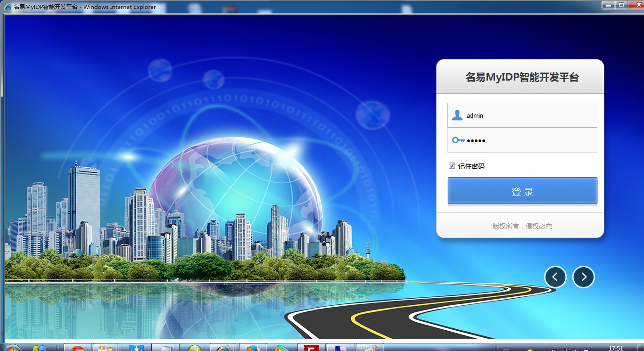Click the Internet Explorer icon in title bar
The image size is (644, 351).
point(8,7)
